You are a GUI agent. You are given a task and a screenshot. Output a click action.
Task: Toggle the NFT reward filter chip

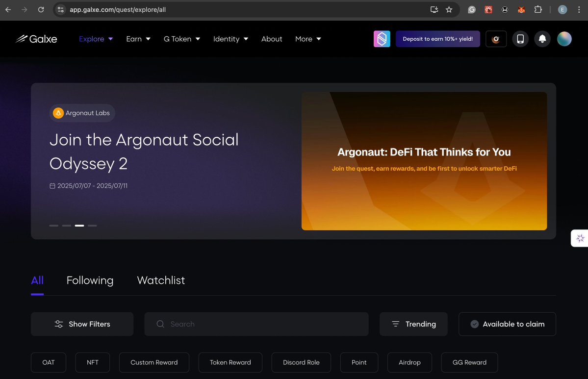[93, 362]
